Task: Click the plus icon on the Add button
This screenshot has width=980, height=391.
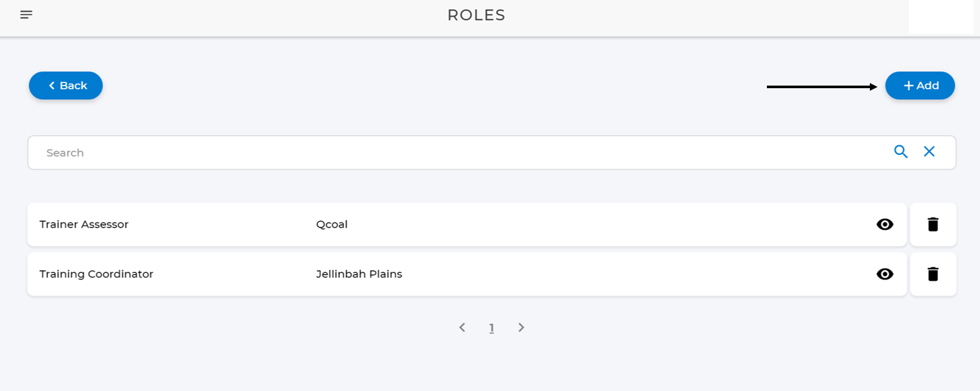Action: 908,86
